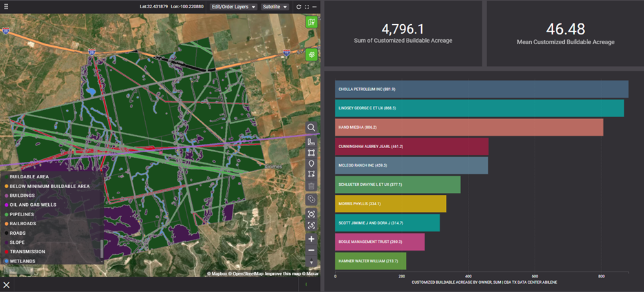
Task: Open the Edit/Order Layers dropdown
Action: click(x=233, y=7)
